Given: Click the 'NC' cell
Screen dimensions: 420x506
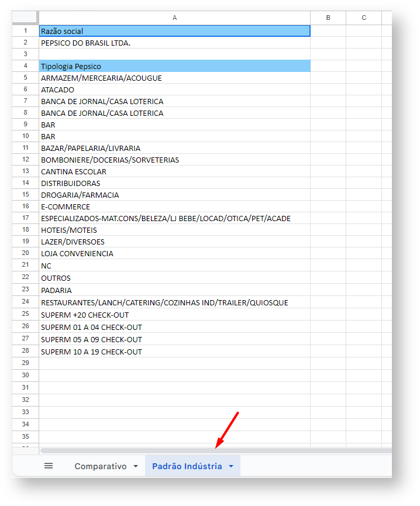Looking at the screenshot, I should pyautogui.click(x=174, y=265).
